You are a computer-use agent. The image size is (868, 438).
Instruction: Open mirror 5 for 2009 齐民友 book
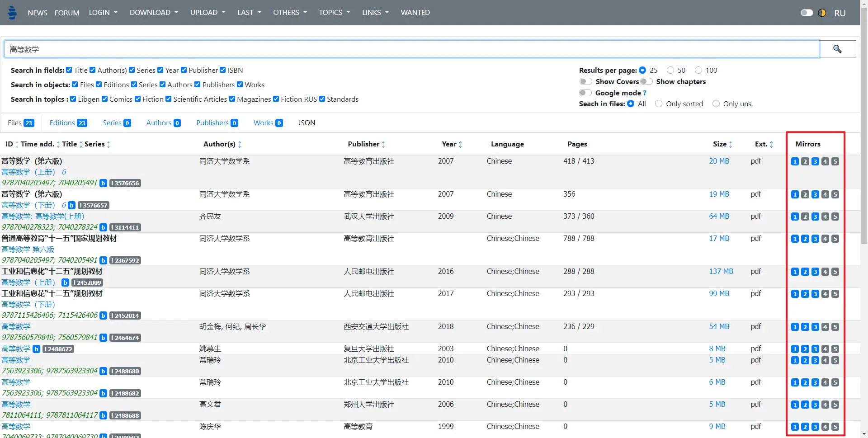(835, 217)
